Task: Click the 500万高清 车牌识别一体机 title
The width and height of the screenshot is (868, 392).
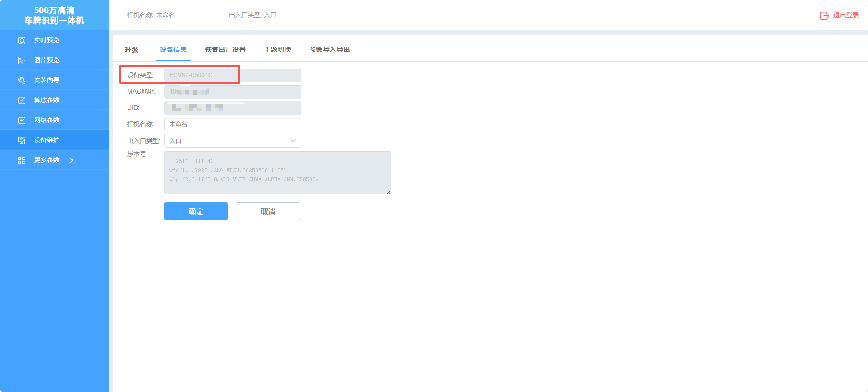Action: [54, 15]
